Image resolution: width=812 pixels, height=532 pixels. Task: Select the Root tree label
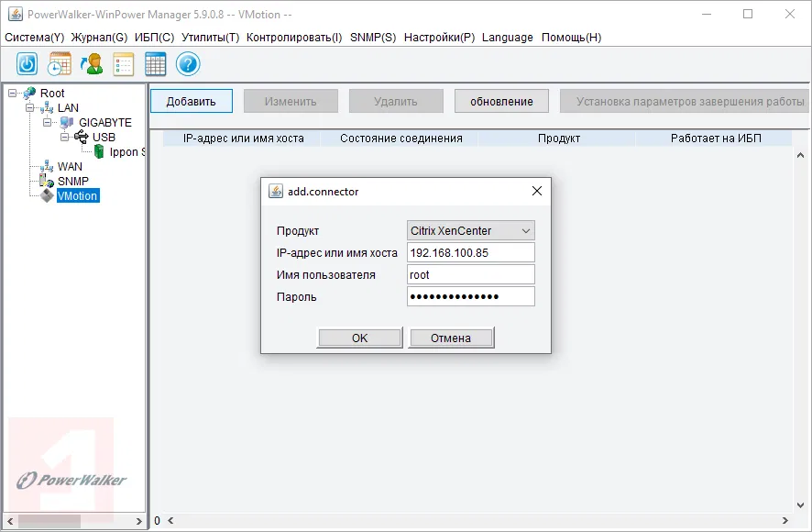[52, 94]
